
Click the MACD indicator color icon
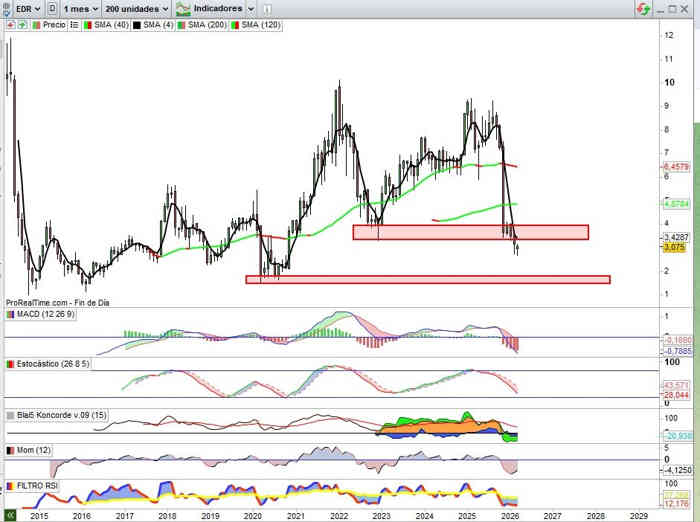pos(10,314)
